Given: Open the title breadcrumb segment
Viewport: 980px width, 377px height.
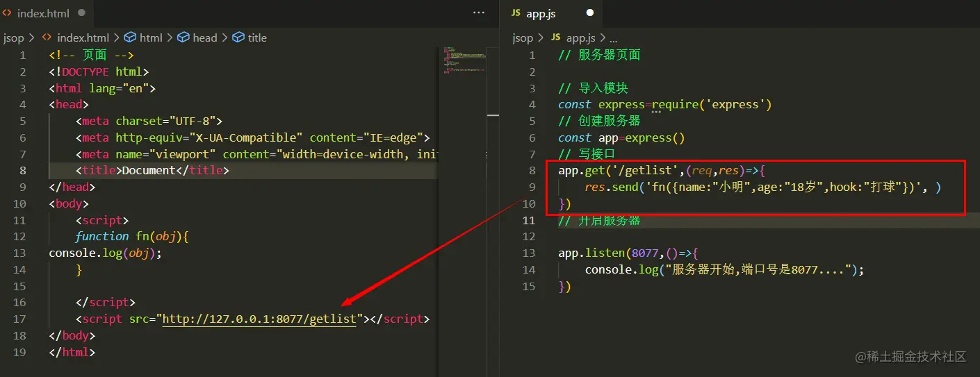Looking at the screenshot, I should (257, 37).
